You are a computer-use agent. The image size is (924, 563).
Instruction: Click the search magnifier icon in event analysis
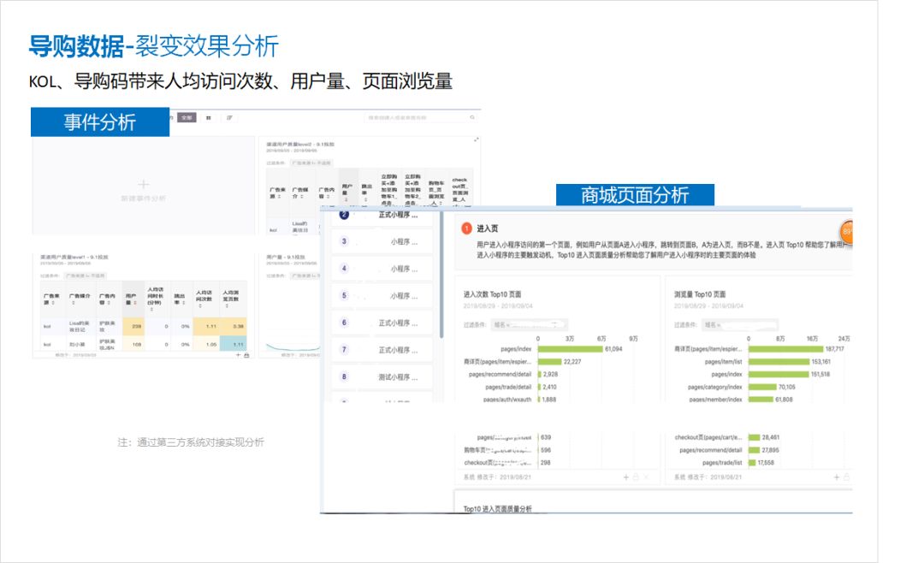471,117
